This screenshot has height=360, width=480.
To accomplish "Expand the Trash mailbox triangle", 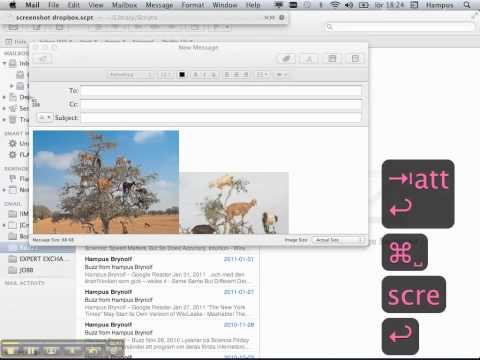I will tap(4, 119).
